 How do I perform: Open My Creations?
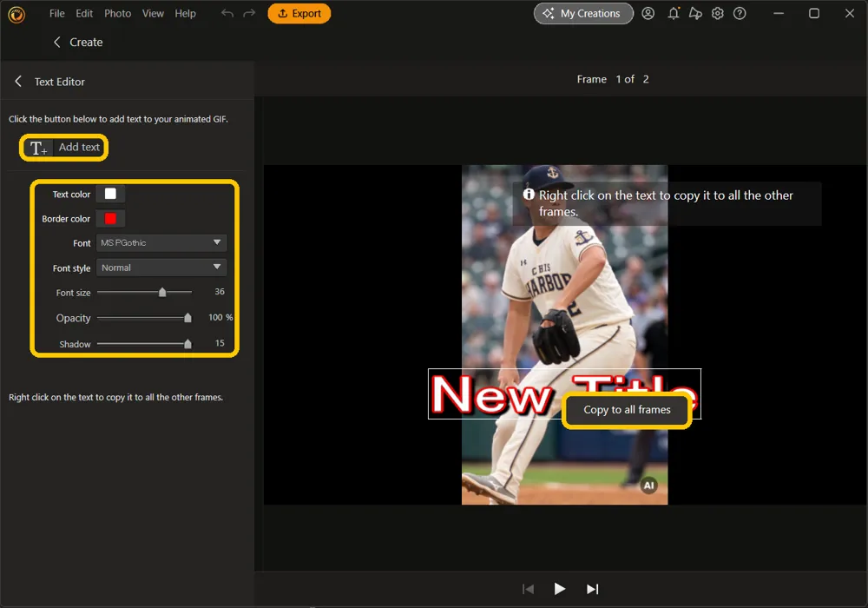coord(583,13)
